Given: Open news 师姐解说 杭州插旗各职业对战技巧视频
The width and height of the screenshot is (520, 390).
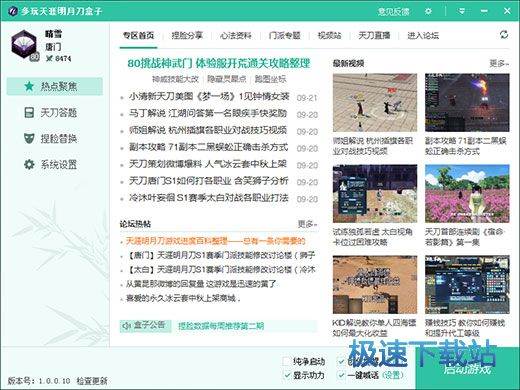Looking at the screenshot, I should click(208, 130).
